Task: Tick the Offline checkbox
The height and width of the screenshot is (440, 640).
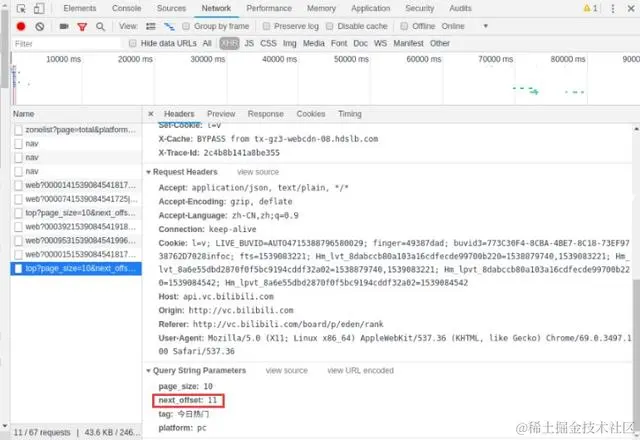Action: (x=404, y=27)
